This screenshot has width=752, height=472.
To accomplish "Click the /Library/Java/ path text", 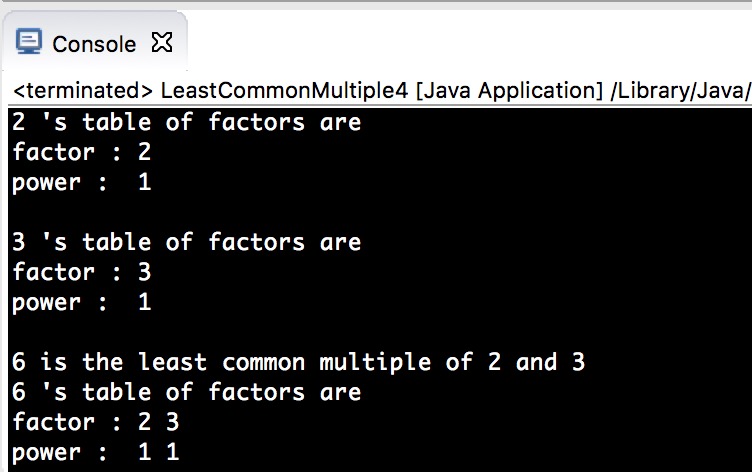I will click(681, 90).
